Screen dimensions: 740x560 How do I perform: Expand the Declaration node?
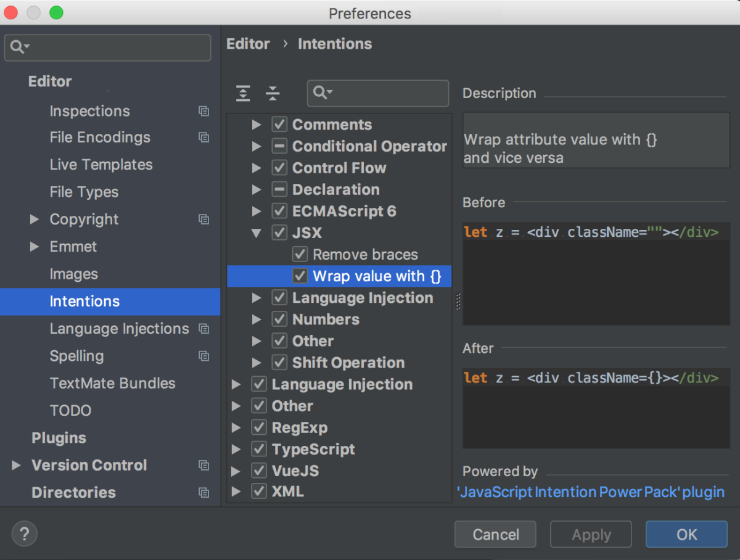coord(257,189)
